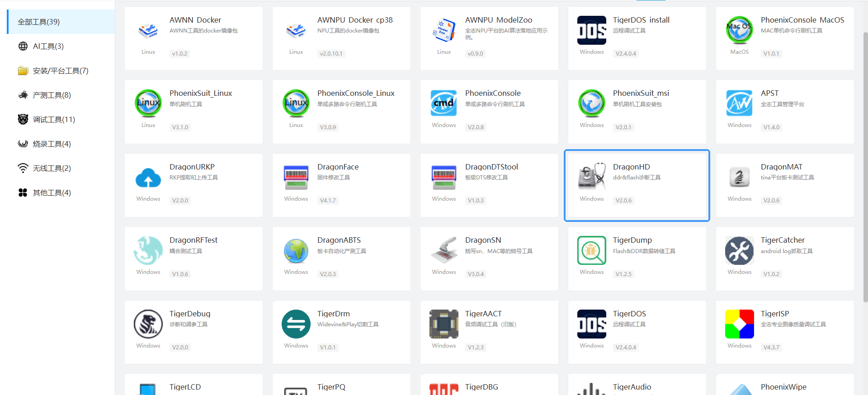This screenshot has width=868, height=395.
Task: Click the vertical scrollbar on the right
Action: coord(865,167)
